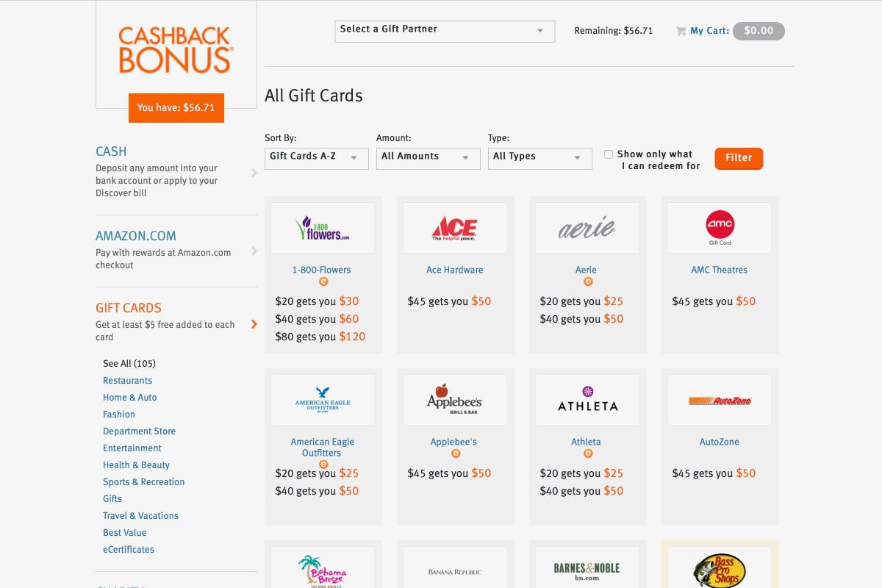Image resolution: width=882 pixels, height=588 pixels.
Task: Click the eCertificate badge under 1-800-Flowers
Action: (322, 281)
